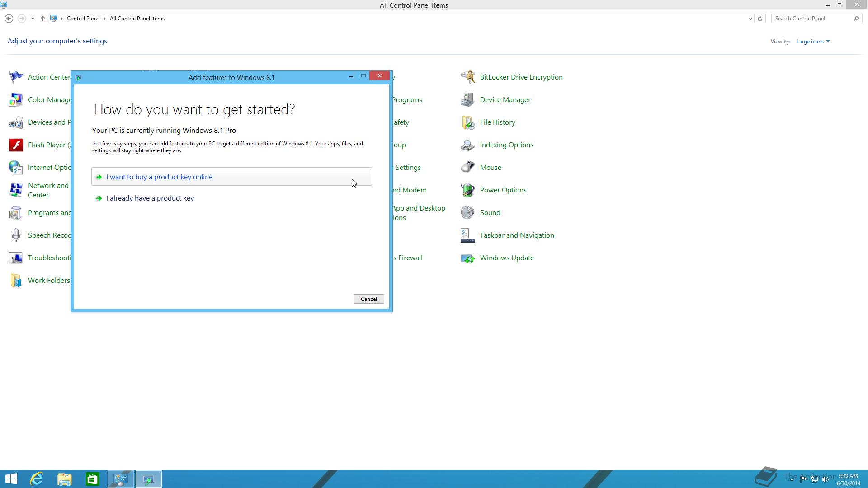Viewport: 868px width, 488px height.
Task: Expand address bar history dropdown
Action: (x=750, y=19)
